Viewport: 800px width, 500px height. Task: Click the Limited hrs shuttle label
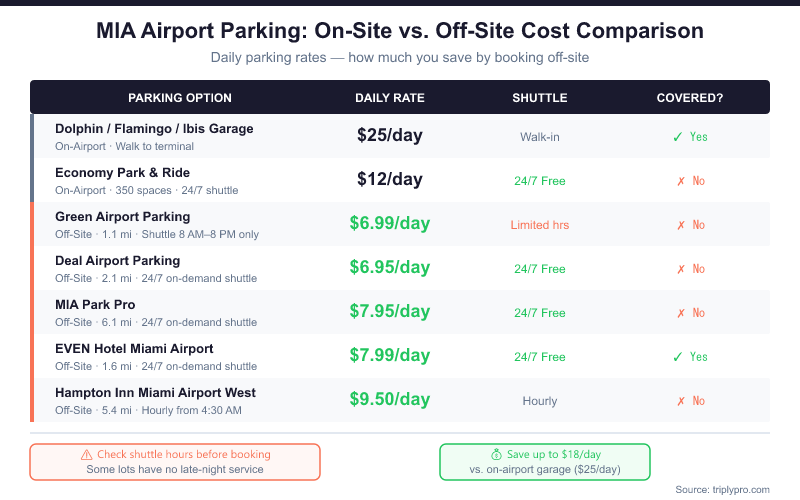[540, 225]
